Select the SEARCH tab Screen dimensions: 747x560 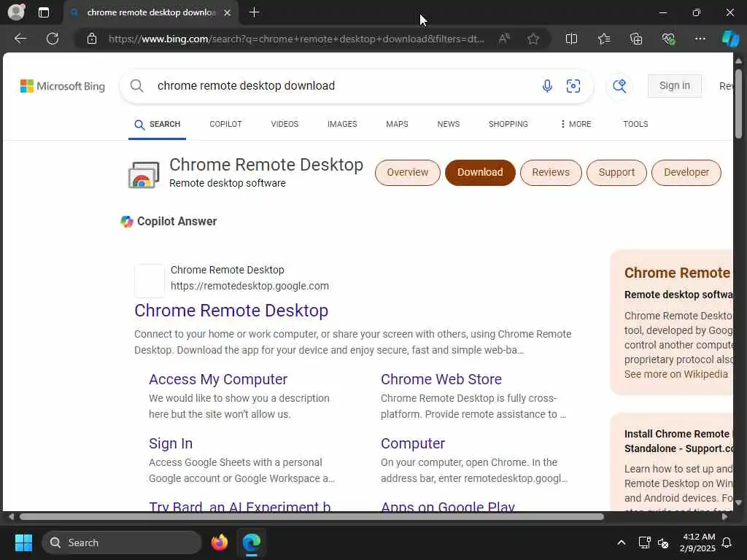[158, 124]
